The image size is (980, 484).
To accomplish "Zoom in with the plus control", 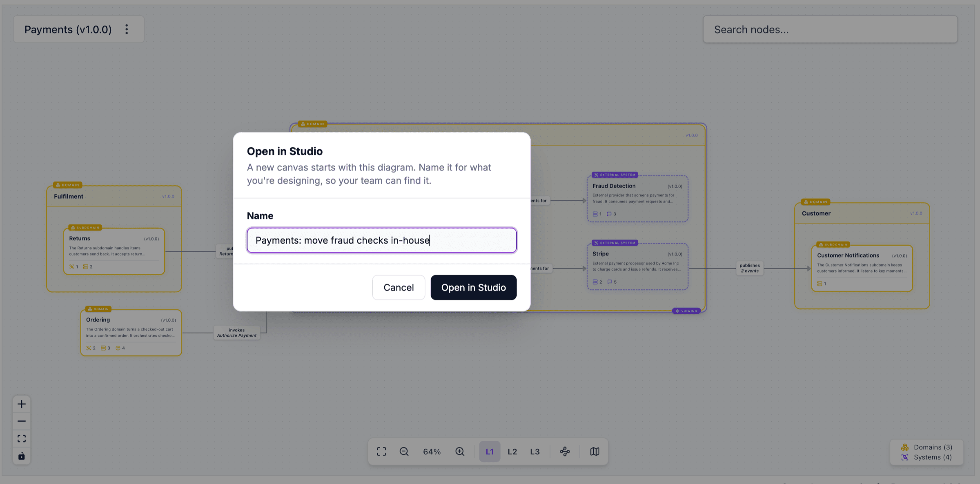I will [x=22, y=404].
